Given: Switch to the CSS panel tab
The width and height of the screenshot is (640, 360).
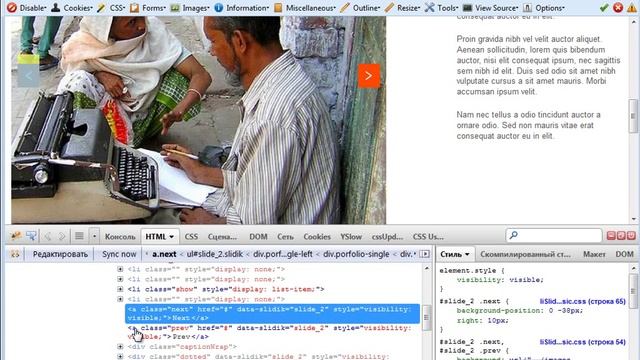Looking at the screenshot, I should point(191,237).
